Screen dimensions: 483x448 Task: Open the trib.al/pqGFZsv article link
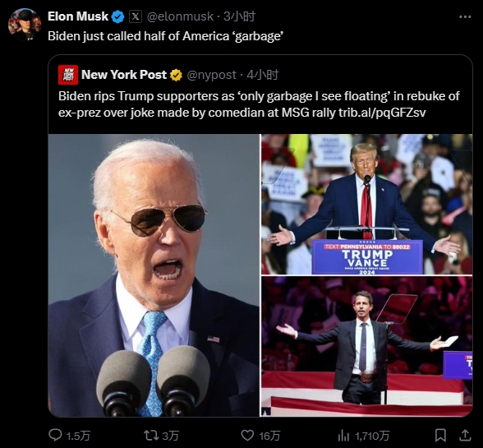point(382,113)
